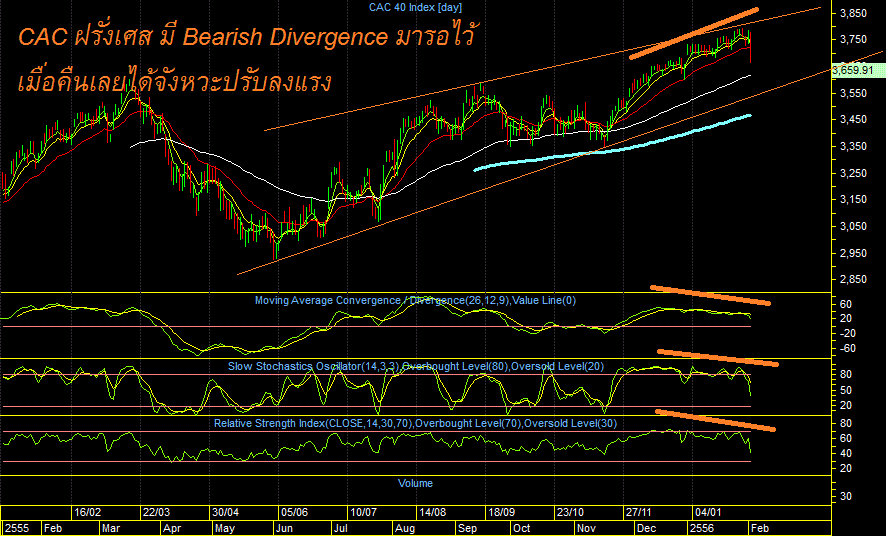
Task: Click the Stochastics axis value 50
Action: [x=846, y=390]
